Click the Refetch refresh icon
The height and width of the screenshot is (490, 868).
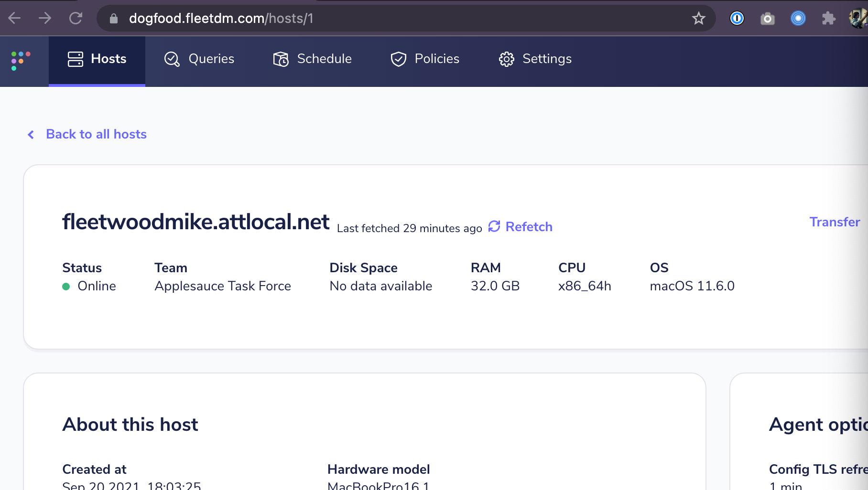click(494, 227)
